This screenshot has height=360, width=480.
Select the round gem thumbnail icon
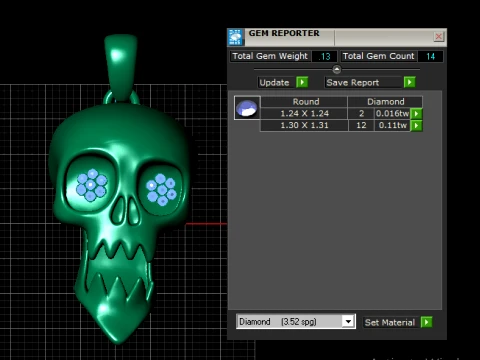click(x=247, y=108)
